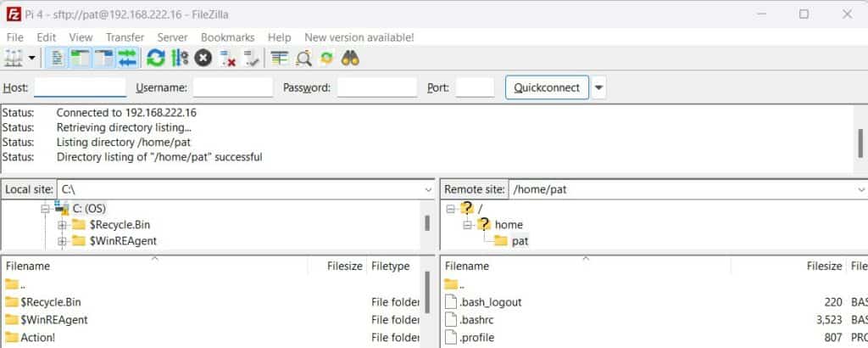Open the Edit menu
Viewport: 868px width, 348px height.
[x=47, y=37]
